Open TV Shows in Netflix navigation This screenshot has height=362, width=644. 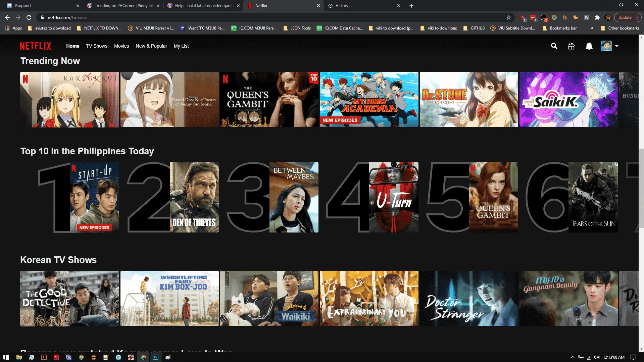[97, 46]
